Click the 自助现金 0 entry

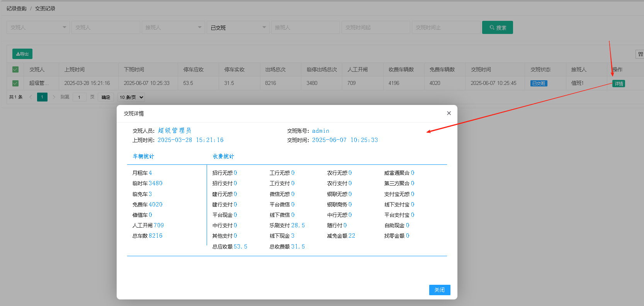coord(397,225)
